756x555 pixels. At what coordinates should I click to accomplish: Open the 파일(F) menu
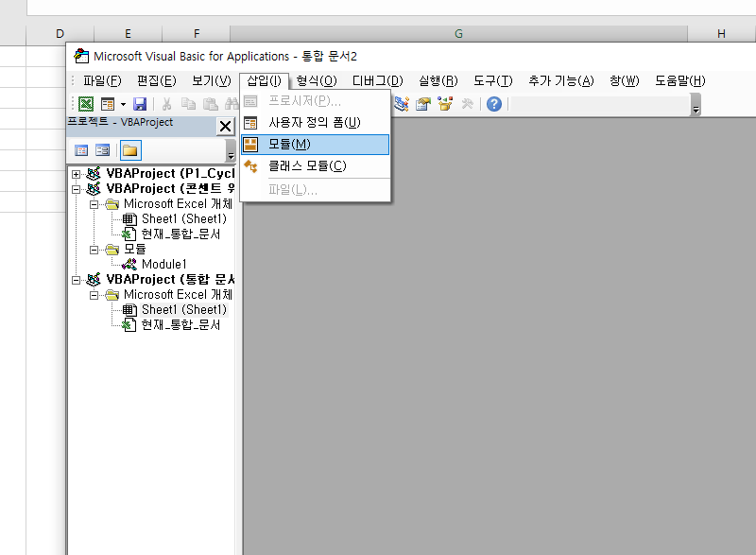pos(102,81)
